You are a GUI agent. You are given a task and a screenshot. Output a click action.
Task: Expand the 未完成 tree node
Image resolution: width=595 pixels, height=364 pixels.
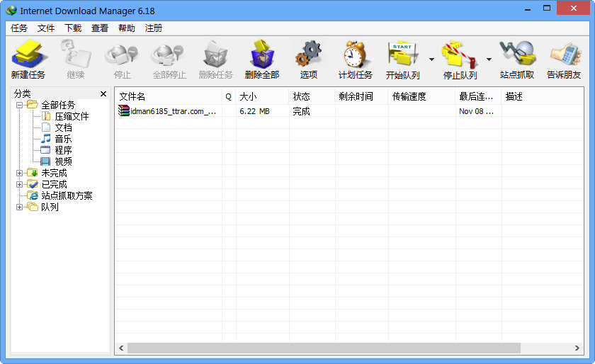(19, 173)
